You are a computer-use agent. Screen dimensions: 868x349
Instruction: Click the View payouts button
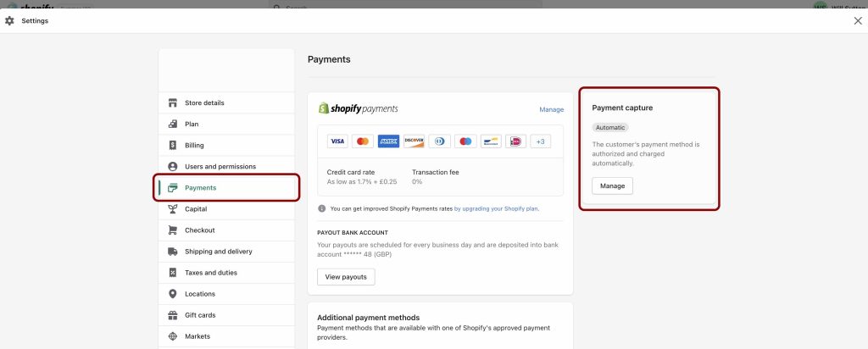click(346, 277)
